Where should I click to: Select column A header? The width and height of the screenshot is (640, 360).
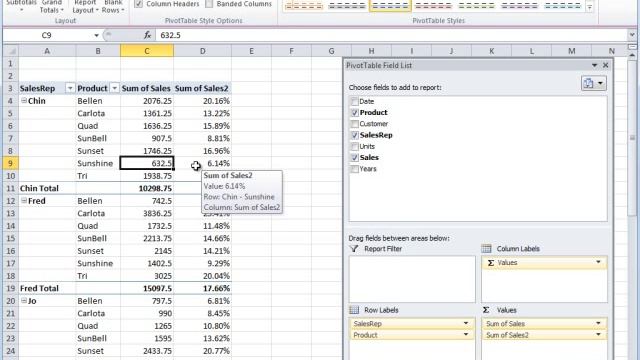click(47, 51)
